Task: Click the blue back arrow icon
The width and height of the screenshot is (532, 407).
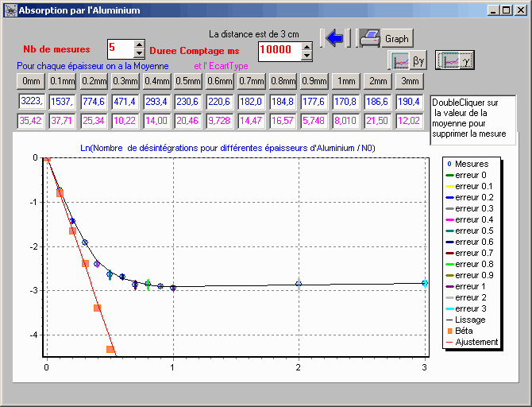Action: click(334, 37)
